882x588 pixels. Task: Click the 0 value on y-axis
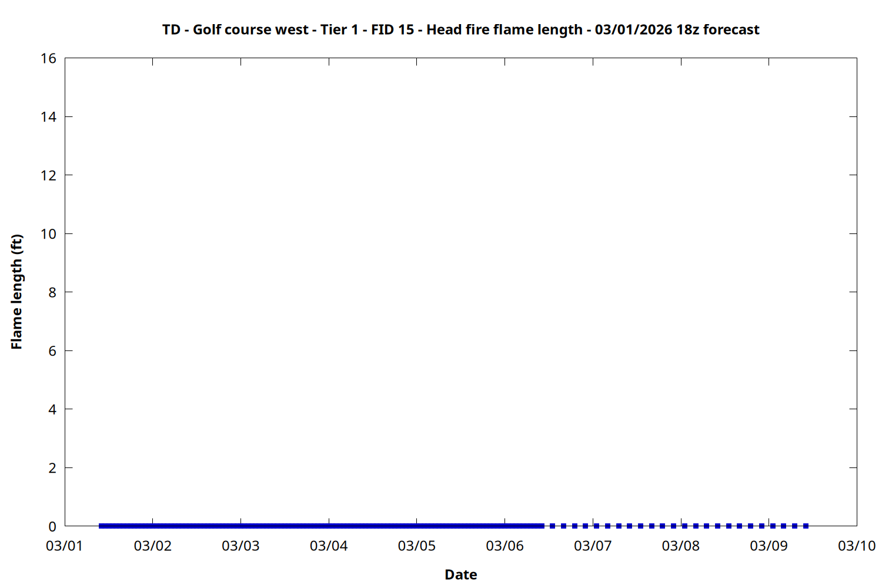pyautogui.click(x=52, y=526)
